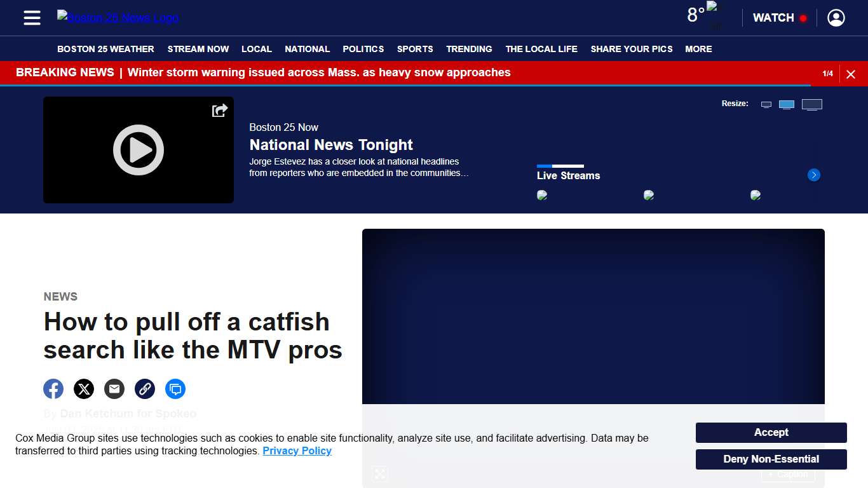This screenshot has height=488, width=868.
Task: Share the article on X
Action: tap(84, 389)
